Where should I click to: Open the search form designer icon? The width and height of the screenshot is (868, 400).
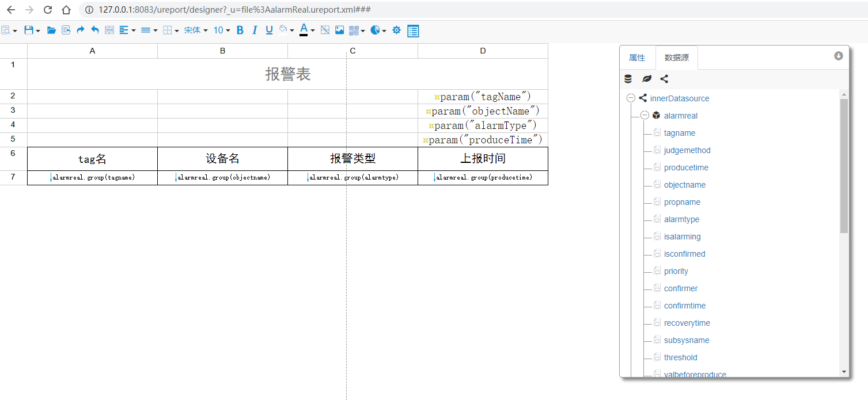413,31
